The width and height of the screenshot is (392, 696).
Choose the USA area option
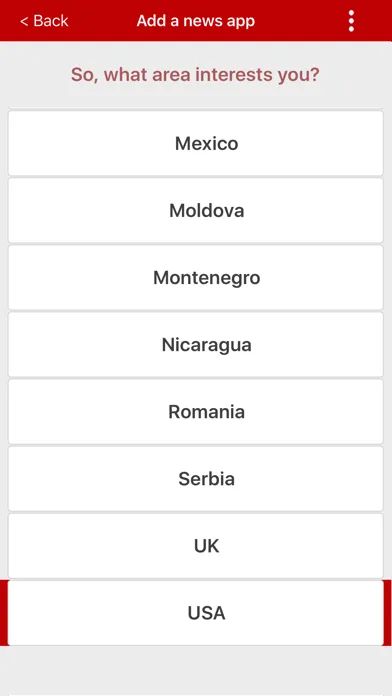(196, 613)
